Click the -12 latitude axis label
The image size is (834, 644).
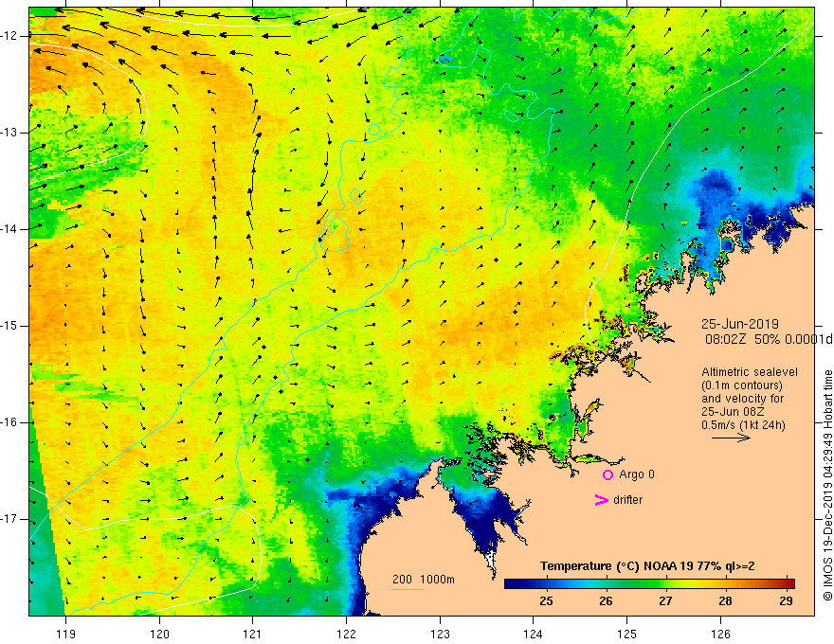tap(9, 36)
